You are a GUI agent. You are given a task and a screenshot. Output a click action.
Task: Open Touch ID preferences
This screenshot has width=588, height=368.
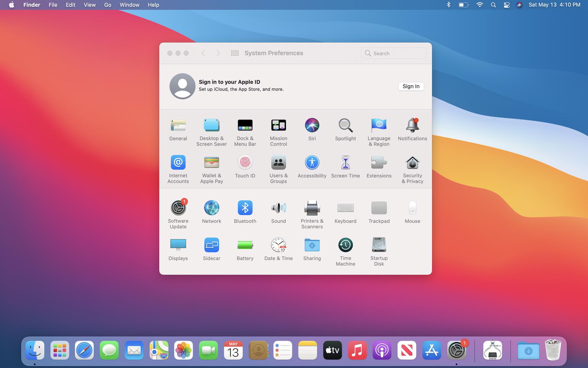tap(245, 167)
